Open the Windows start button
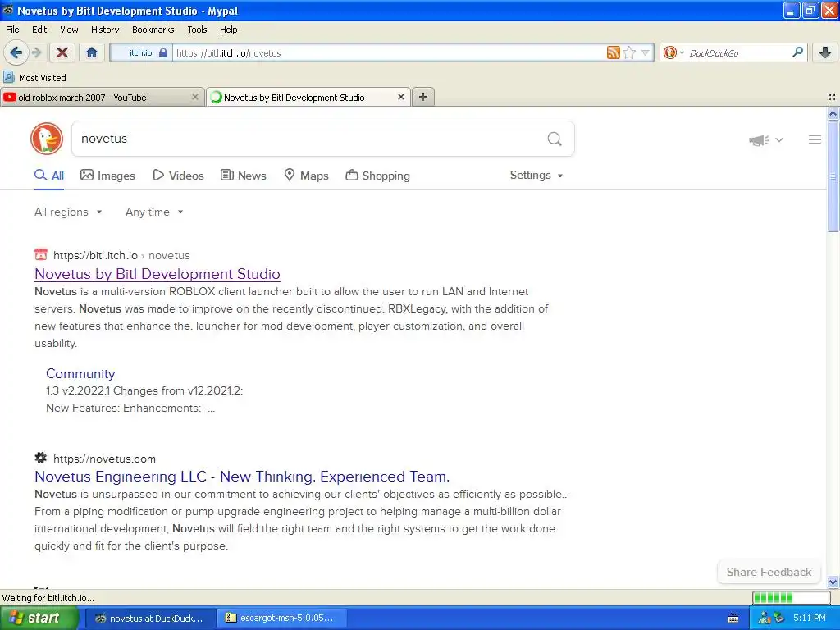 (39, 618)
